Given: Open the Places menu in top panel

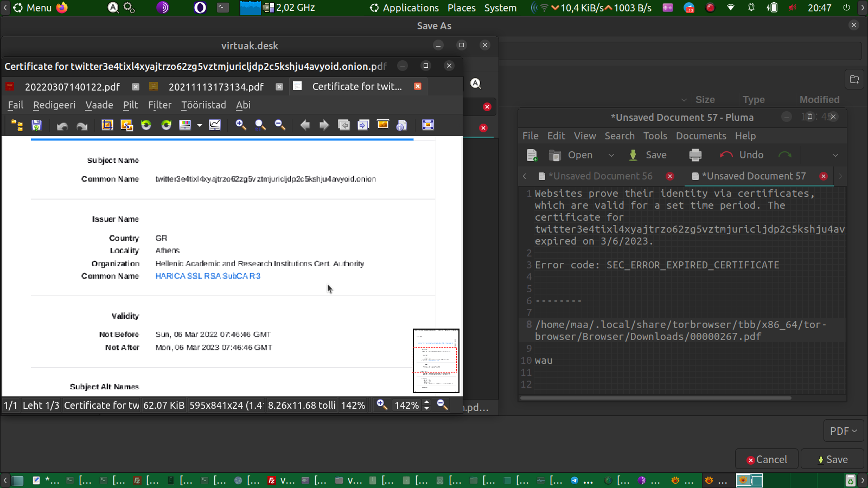Looking at the screenshot, I should coord(462,8).
